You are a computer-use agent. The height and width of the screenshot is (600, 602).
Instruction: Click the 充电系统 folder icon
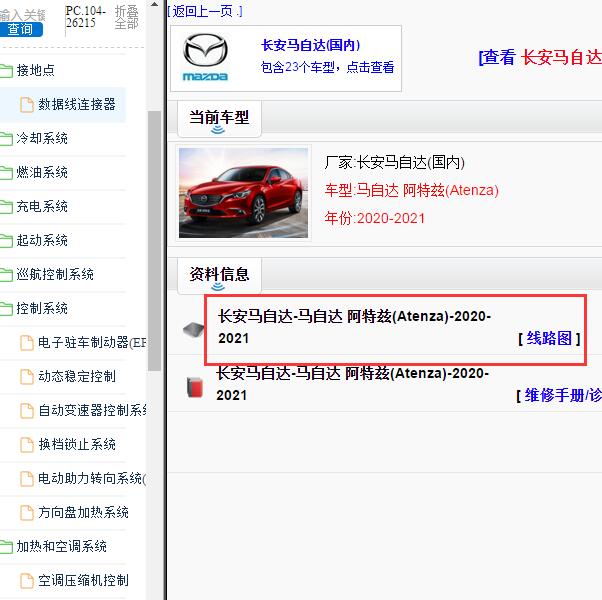[x=6, y=207]
